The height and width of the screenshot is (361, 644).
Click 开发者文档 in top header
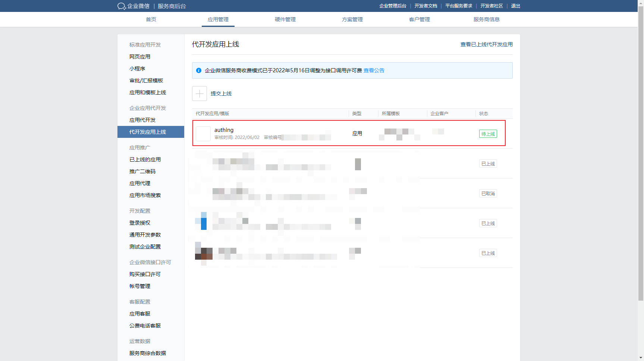(426, 6)
